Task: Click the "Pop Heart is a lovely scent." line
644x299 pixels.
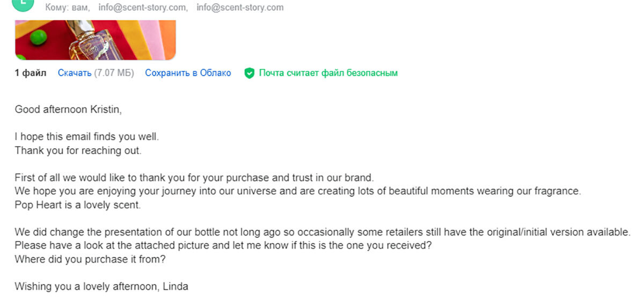Action: pyautogui.click(x=78, y=205)
